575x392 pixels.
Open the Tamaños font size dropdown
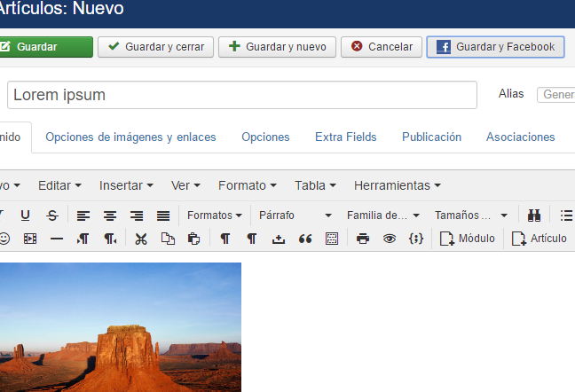pyautogui.click(x=471, y=216)
